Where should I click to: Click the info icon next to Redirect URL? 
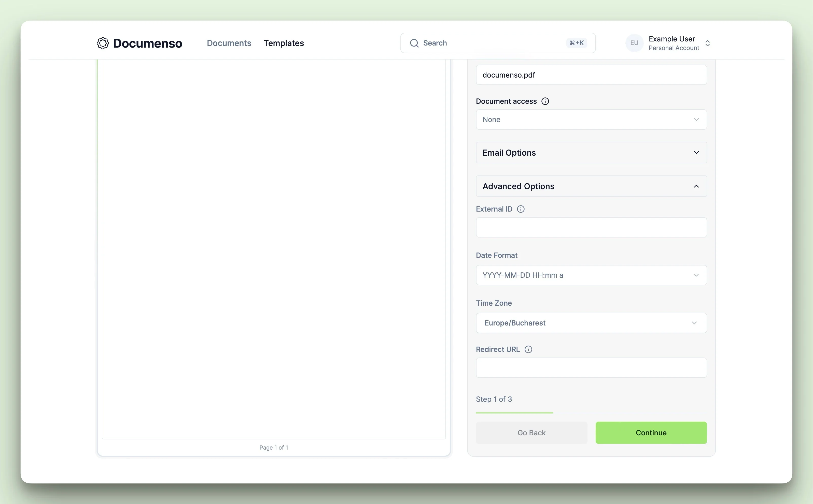(528, 349)
